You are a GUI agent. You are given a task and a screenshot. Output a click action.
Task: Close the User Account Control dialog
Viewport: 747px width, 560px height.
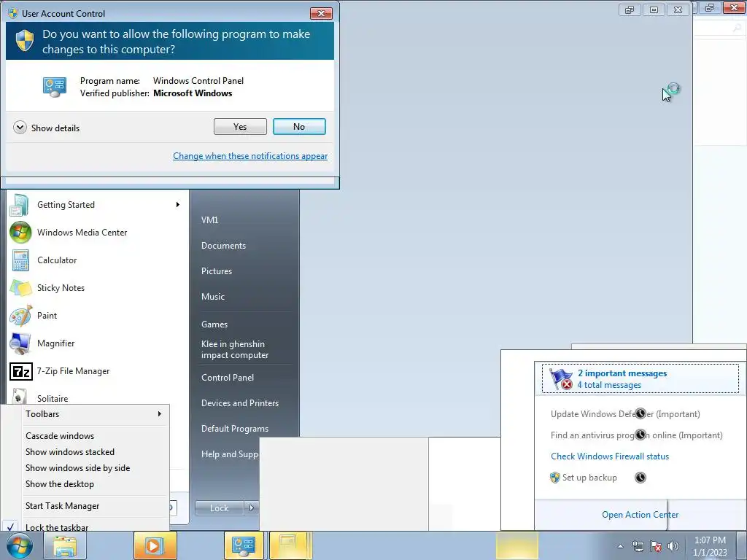[321, 13]
